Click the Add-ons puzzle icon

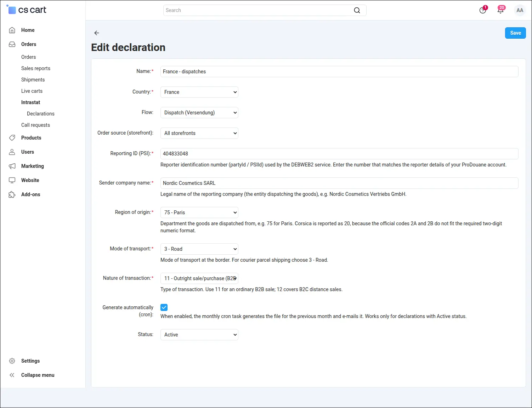12,194
